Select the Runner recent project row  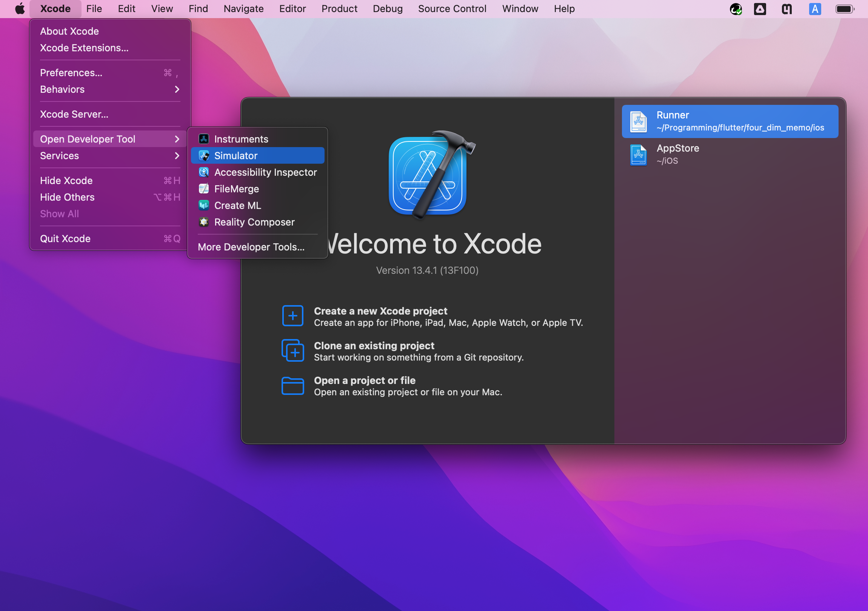click(729, 122)
